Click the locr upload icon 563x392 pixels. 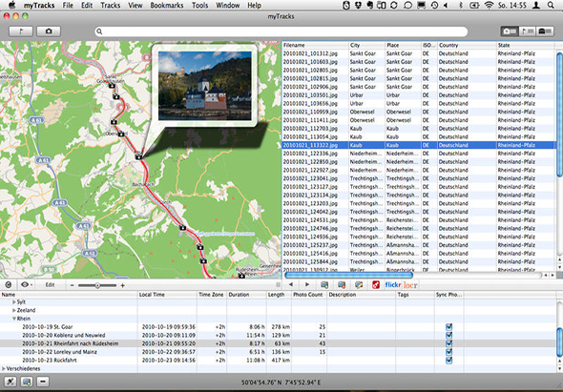tap(410, 285)
